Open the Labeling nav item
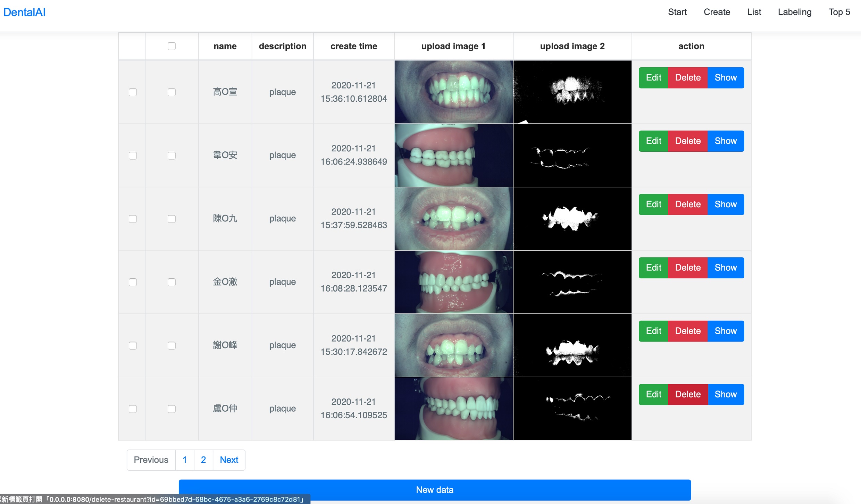This screenshot has width=861, height=504. [794, 12]
